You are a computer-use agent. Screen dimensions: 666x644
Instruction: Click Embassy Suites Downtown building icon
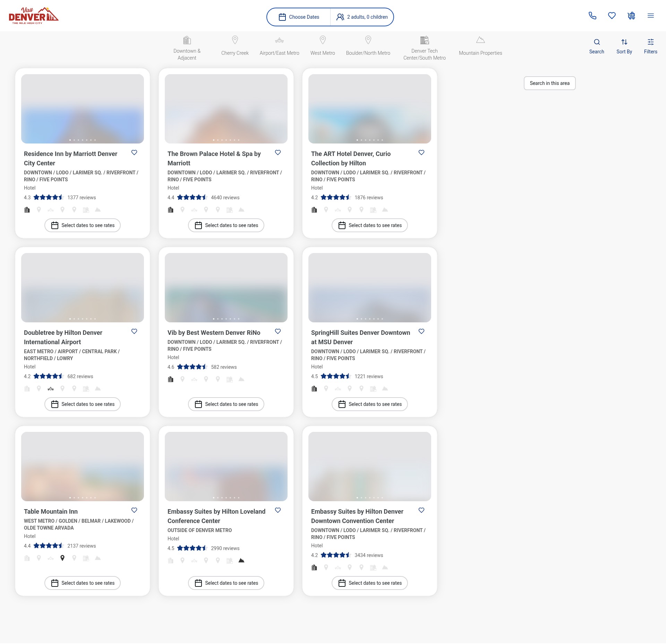(314, 567)
